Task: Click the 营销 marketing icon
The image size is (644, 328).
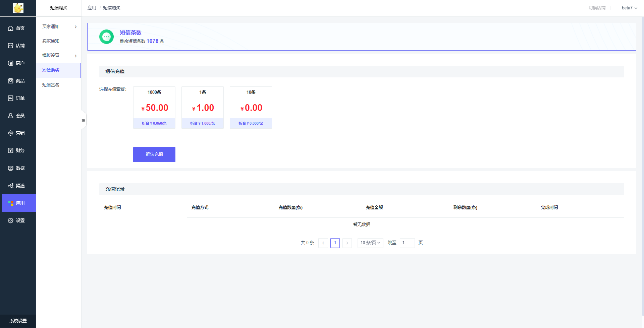Action: [x=10, y=133]
